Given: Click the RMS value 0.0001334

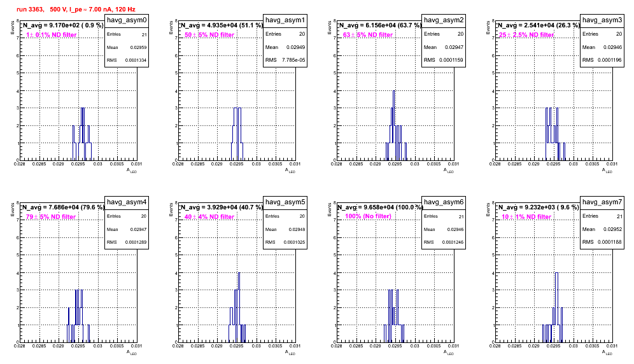Looking at the screenshot, I should (136, 60).
